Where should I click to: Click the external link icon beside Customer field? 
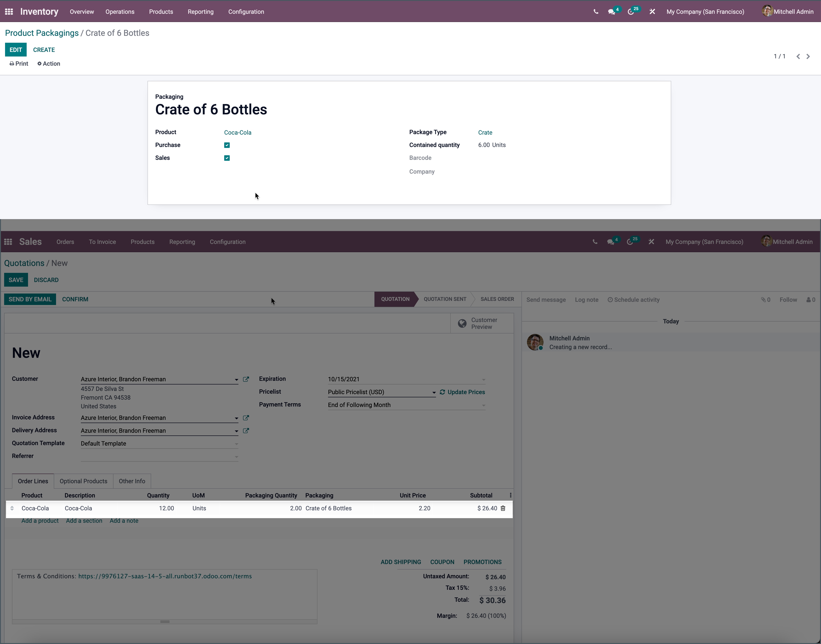tap(246, 379)
